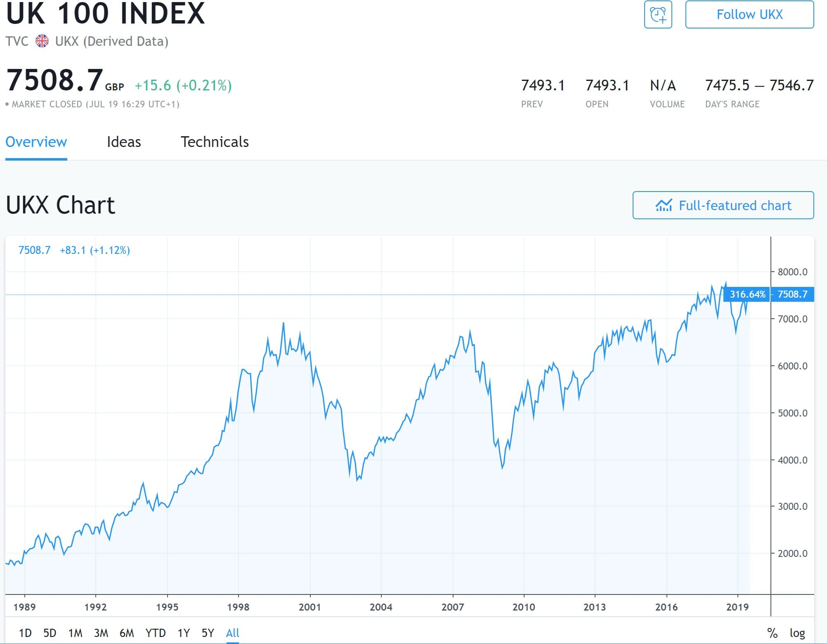Show year-to-date YTD range
The image size is (827, 644).
pyautogui.click(x=155, y=633)
